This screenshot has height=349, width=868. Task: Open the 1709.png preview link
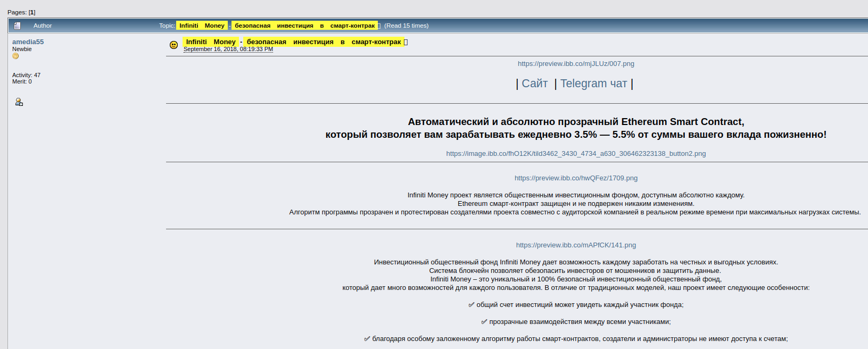pyautogui.click(x=576, y=178)
